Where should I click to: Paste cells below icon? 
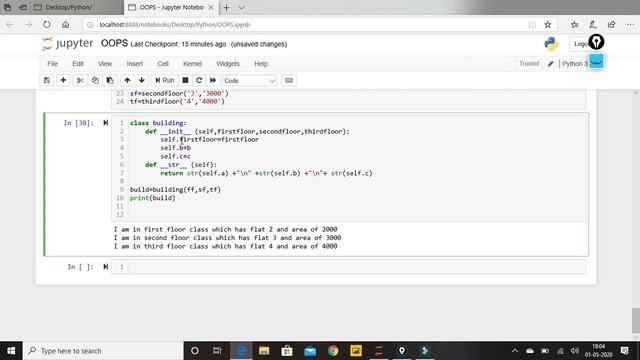tap(110, 80)
